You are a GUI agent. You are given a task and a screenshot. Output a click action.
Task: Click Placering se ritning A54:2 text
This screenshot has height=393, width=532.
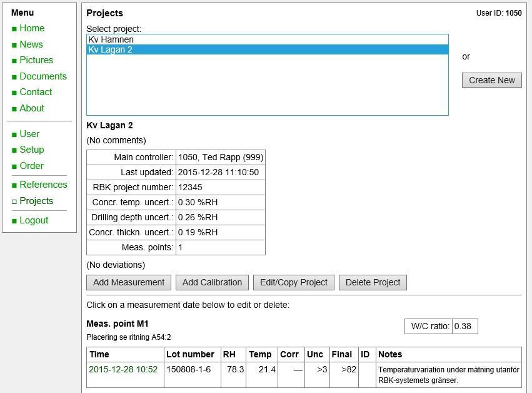pos(129,337)
